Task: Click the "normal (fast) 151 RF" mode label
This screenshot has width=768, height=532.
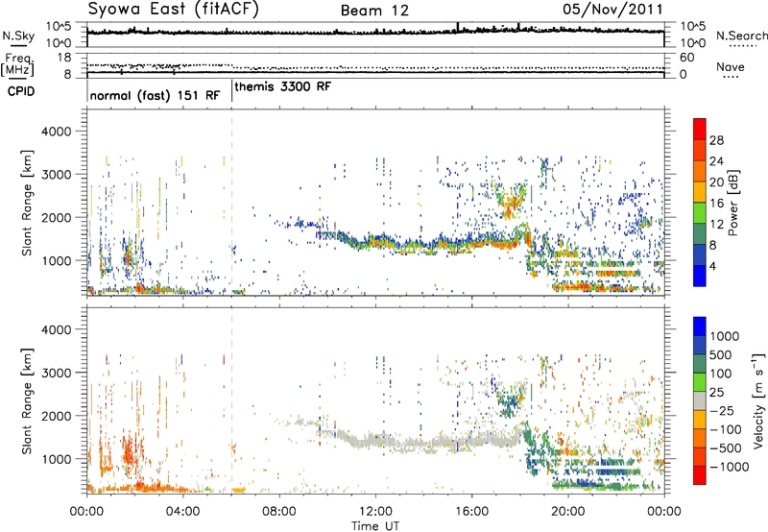Action: coord(156,95)
